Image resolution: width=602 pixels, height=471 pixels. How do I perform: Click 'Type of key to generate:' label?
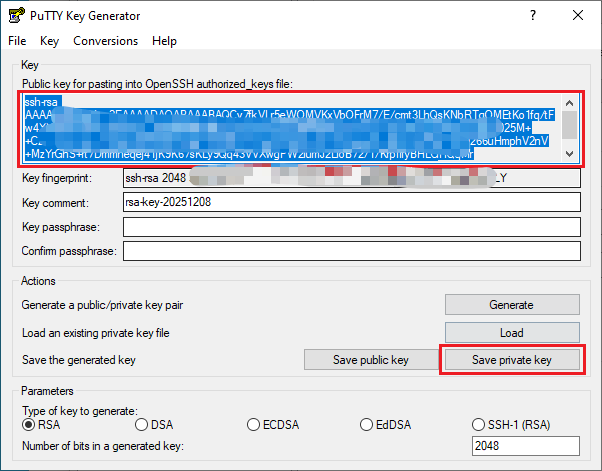pyautogui.click(x=80, y=411)
